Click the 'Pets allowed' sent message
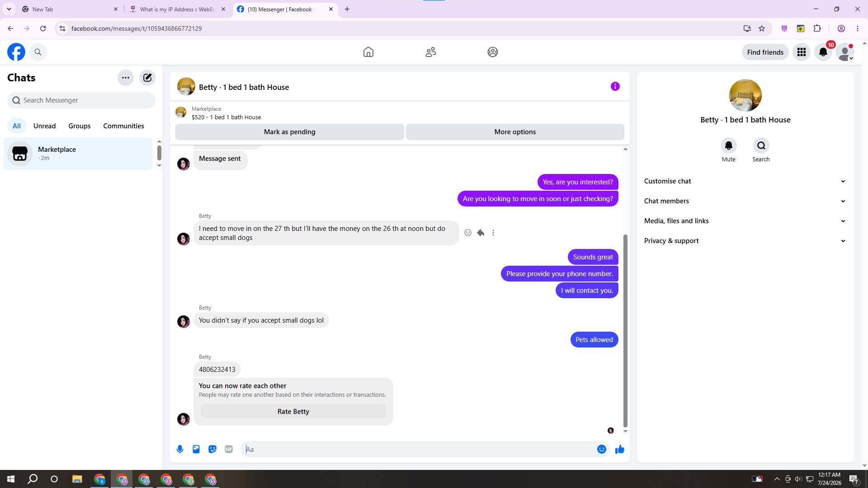Screen dimensions: 868x488 click(x=594, y=340)
